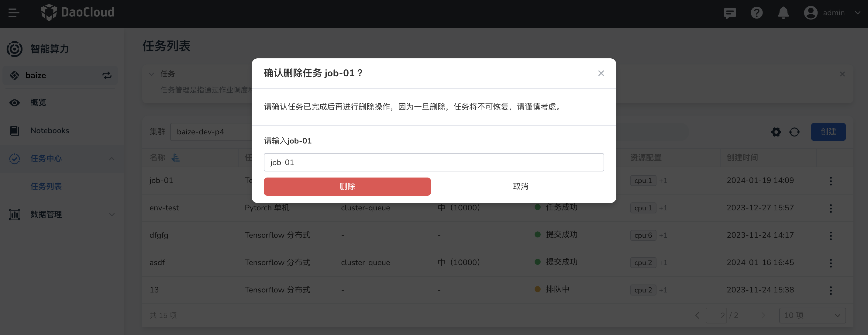This screenshot has height=335, width=868.
Task: Click the chat/message icon in the top bar
Action: point(730,13)
